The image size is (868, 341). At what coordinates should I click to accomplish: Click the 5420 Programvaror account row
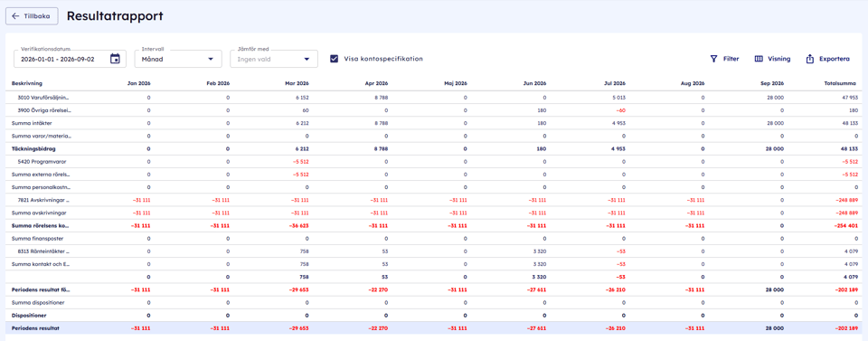(433, 161)
